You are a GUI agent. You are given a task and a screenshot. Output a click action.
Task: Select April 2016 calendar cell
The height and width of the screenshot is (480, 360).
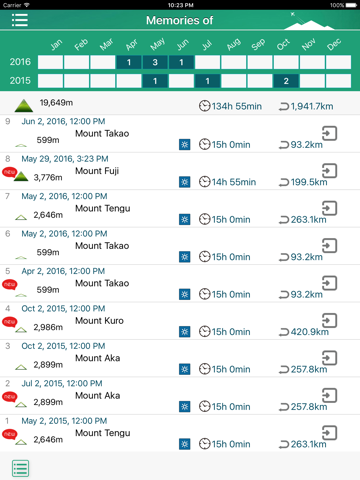tap(129, 62)
